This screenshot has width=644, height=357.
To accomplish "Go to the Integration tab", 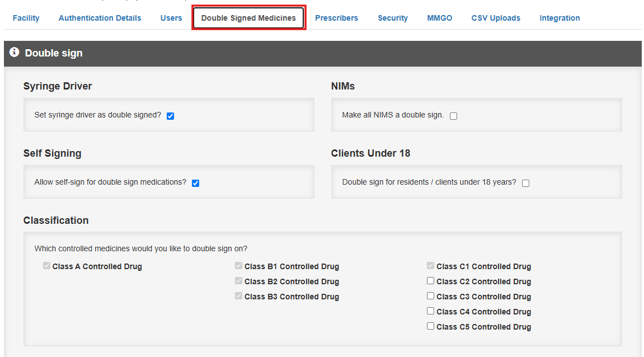I will click(560, 18).
